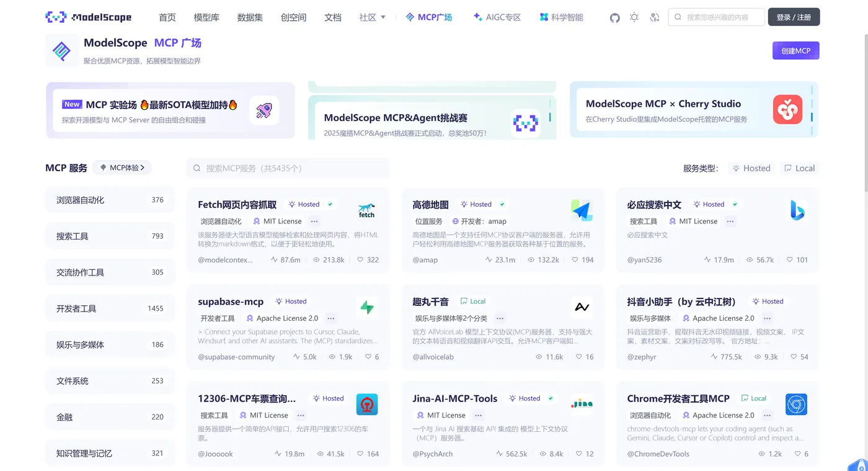Enable the Local service type filter
The height and width of the screenshot is (471, 868).
pyautogui.click(x=800, y=168)
